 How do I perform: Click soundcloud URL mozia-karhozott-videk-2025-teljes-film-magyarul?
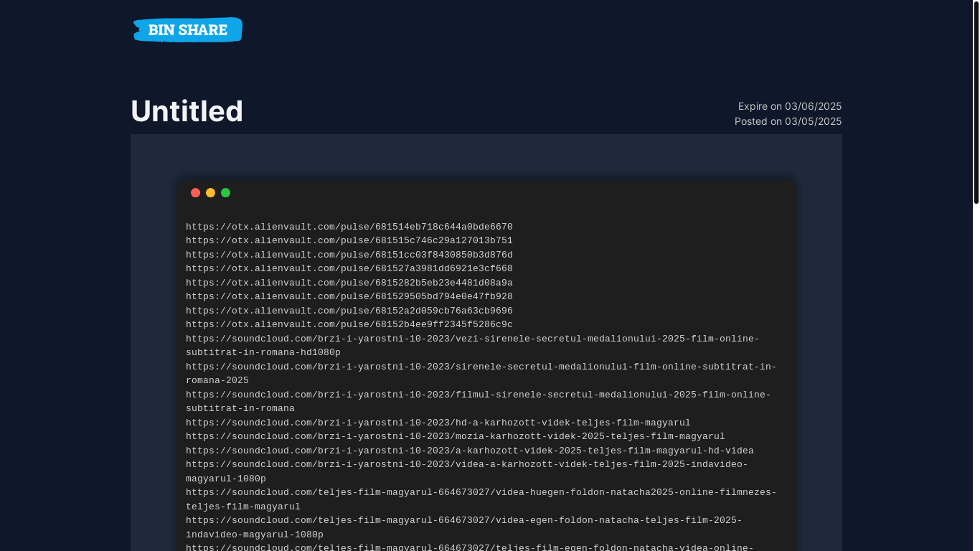click(x=456, y=436)
